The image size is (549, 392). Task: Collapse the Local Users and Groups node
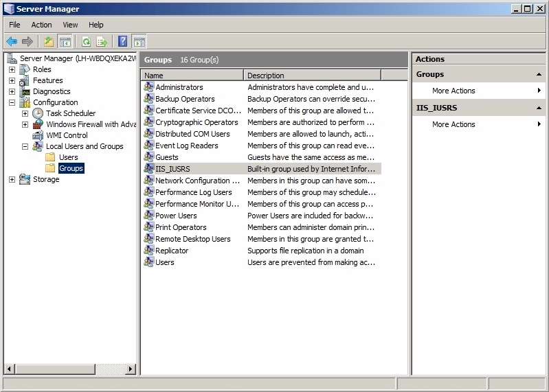pyautogui.click(x=25, y=146)
